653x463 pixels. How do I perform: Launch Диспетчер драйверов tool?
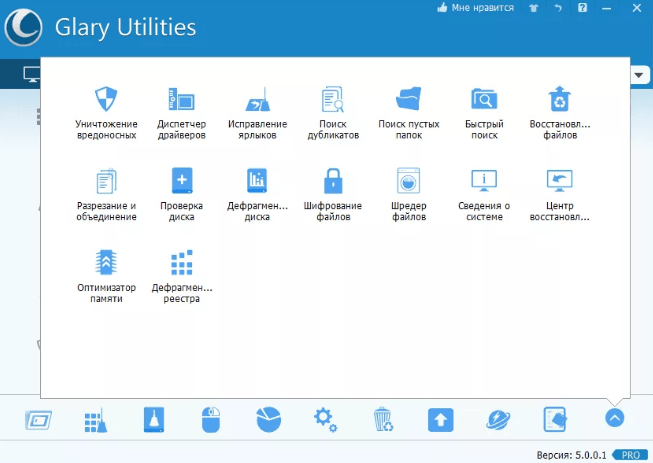tap(182, 112)
